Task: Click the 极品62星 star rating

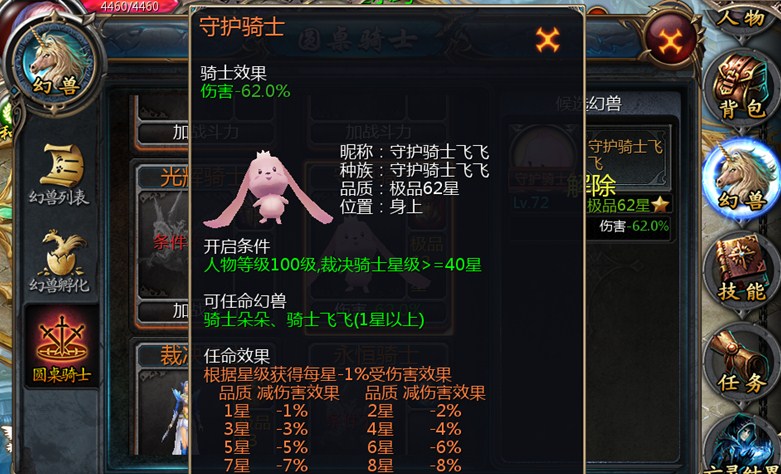Action: click(x=627, y=205)
